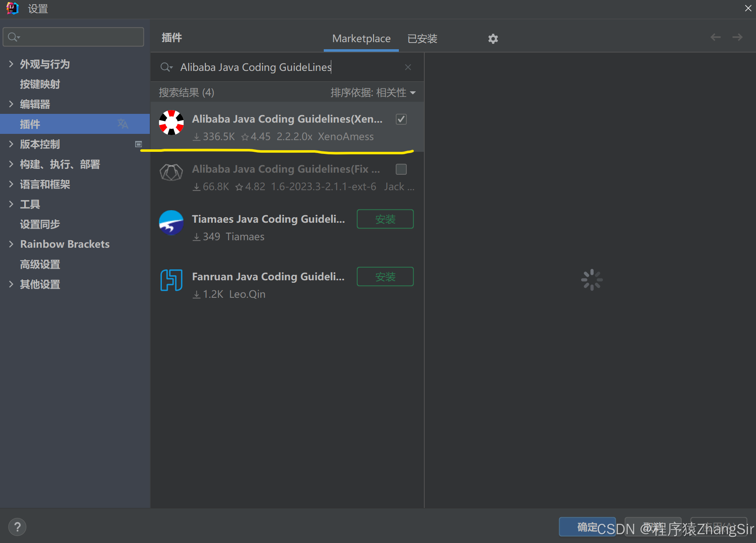Screen dimensions: 756x543
Task: Expand the 工具 settings group
Action: (11, 204)
